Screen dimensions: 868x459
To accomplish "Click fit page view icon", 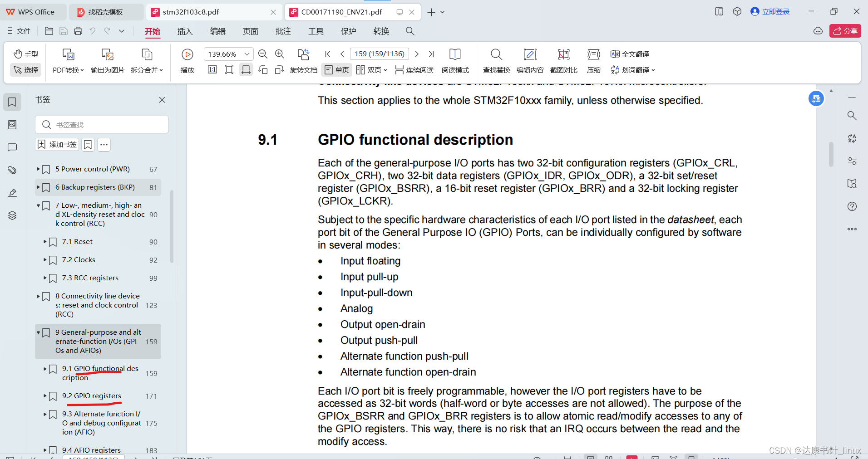I will pyautogui.click(x=229, y=69).
